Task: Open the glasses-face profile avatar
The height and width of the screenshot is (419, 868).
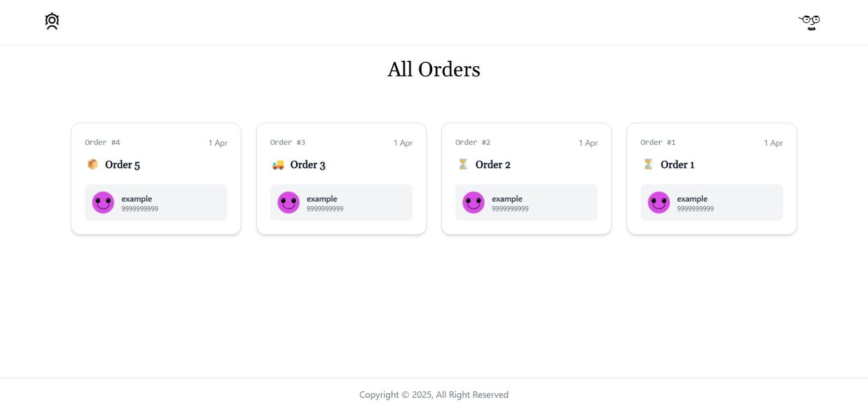Action: [x=809, y=22]
